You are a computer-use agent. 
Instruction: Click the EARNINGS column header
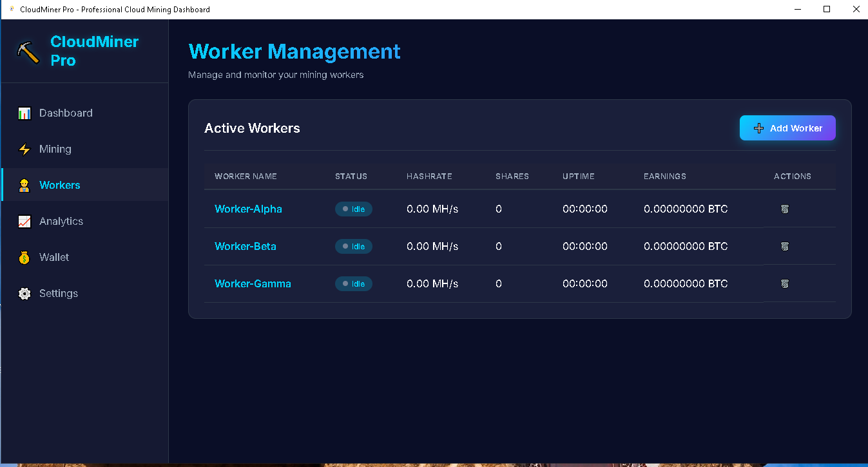(664, 176)
